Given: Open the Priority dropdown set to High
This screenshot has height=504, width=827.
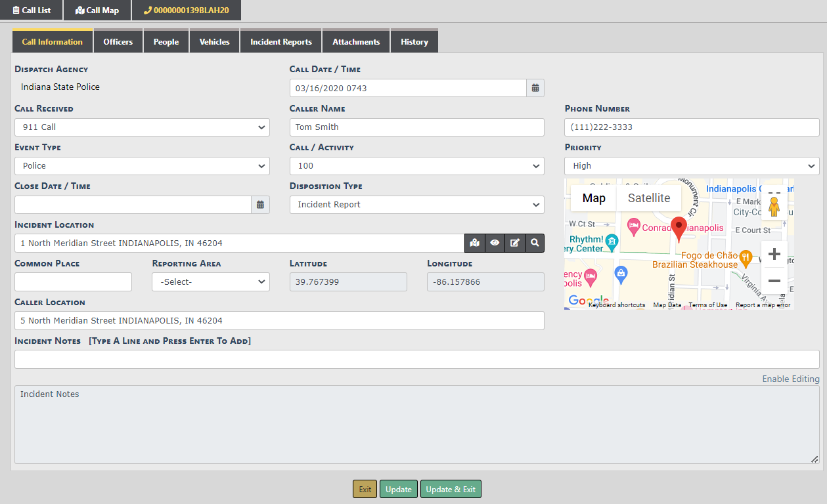Looking at the screenshot, I should point(692,166).
